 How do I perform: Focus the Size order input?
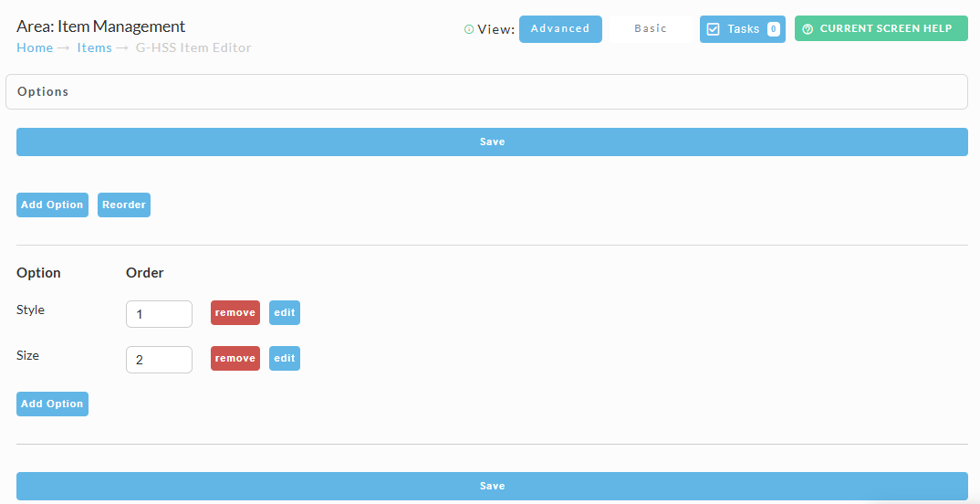click(160, 360)
